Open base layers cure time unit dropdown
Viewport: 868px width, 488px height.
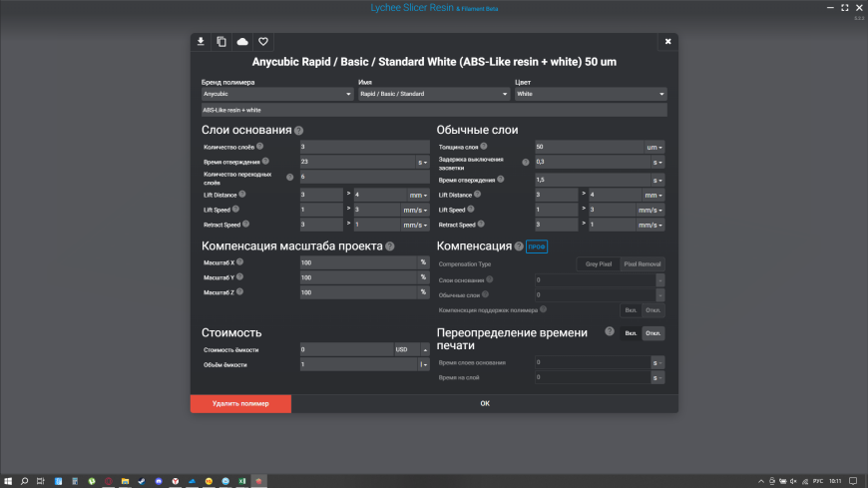coord(422,163)
